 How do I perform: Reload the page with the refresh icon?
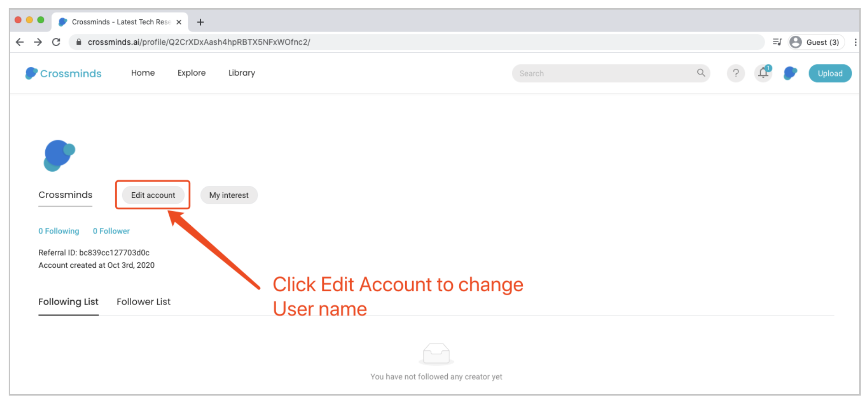click(x=56, y=42)
